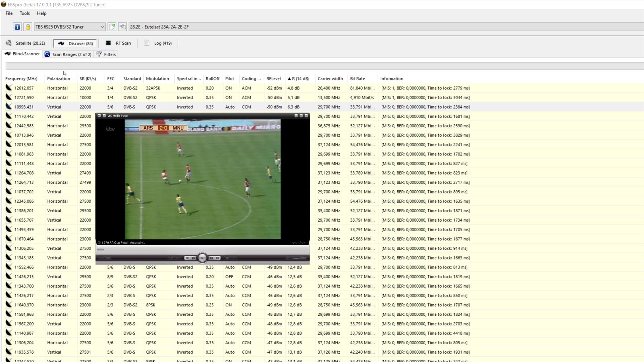This screenshot has height=362, width=644.
Task: Click the VLC video seek bar
Action: 202,249
